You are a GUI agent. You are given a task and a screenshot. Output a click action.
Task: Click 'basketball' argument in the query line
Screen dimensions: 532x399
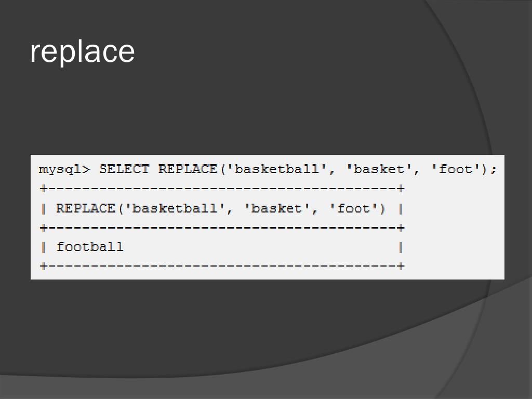tap(276, 169)
